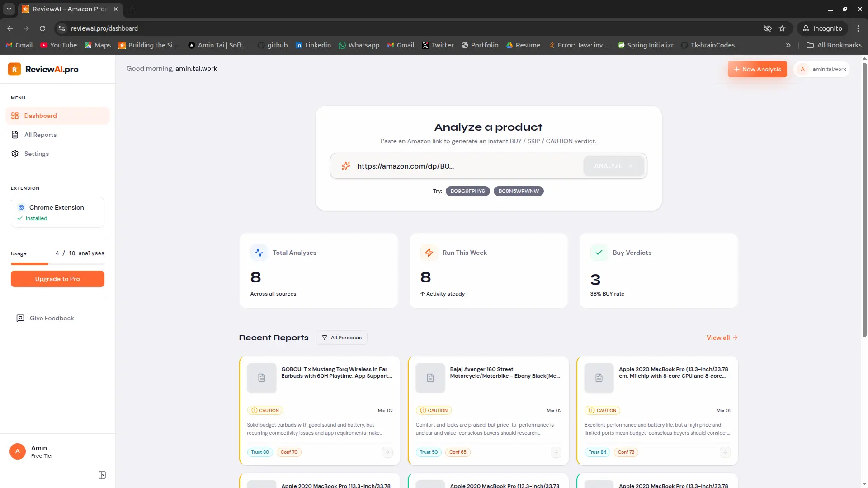Click arrow on MacBook Pro Trust 84 card
Image resolution: width=868 pixels, height=488 pixels.
[x=725, y=452]
